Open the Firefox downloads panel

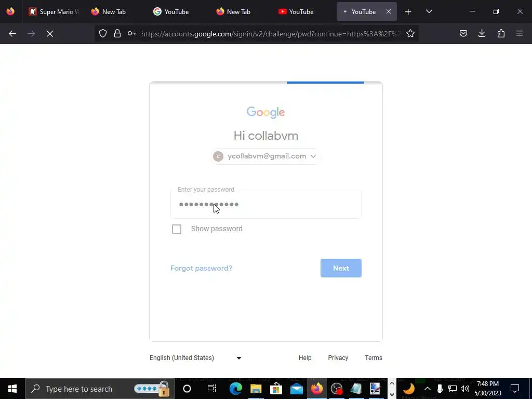pyautogui.click(x=482, y=33)
